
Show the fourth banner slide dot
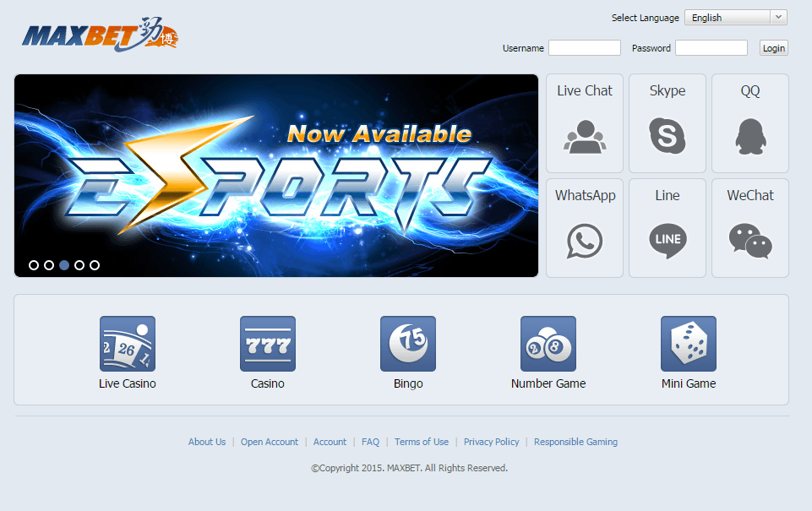tap(79, 265)
